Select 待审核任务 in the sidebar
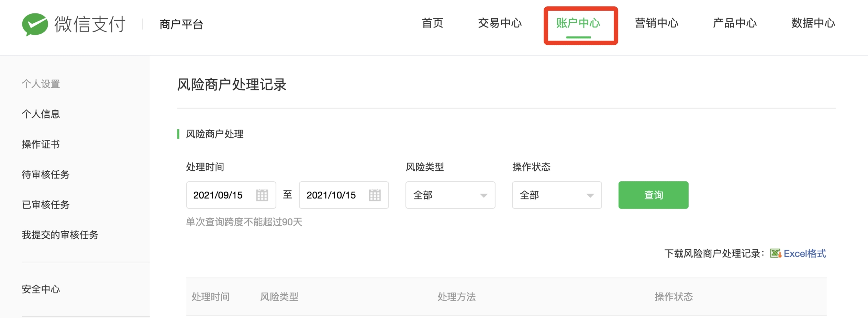The width and height of the screenshot is (868, 318). tap(46, 174)
